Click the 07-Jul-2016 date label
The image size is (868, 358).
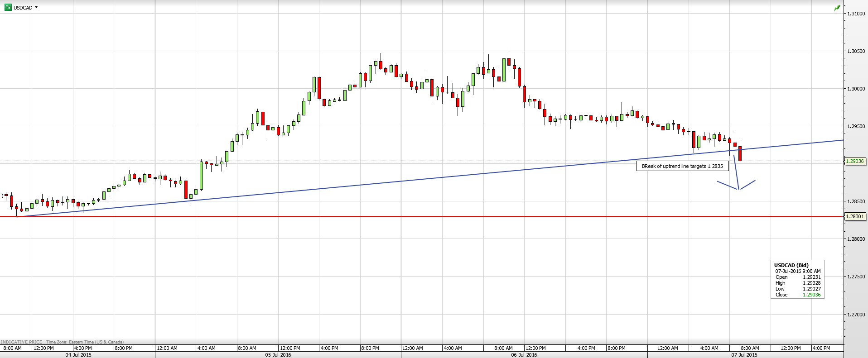pyautogui.click(x=744, y=355)
